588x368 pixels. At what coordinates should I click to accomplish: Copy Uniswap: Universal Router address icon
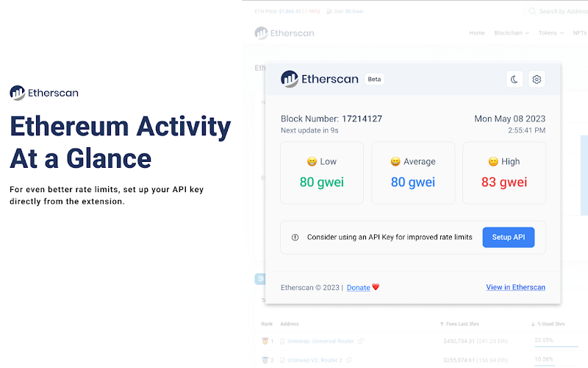click(361, 342)
